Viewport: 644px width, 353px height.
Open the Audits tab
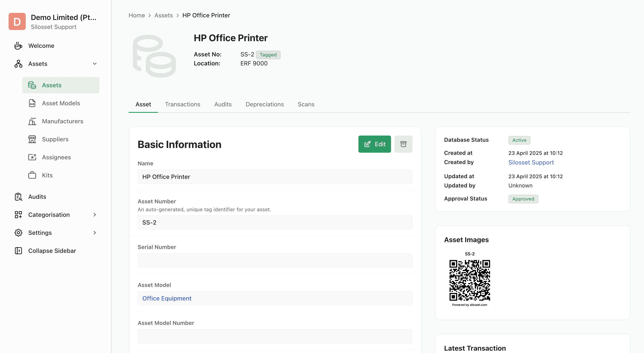click(x=223, y=104)
